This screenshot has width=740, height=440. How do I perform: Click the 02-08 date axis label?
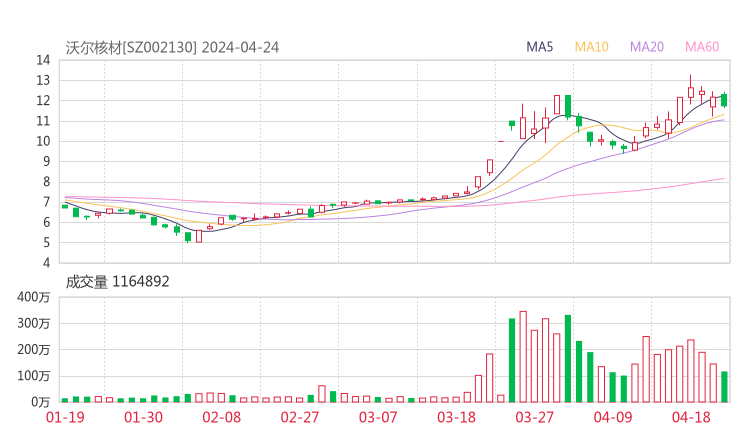tap(221, 417)
